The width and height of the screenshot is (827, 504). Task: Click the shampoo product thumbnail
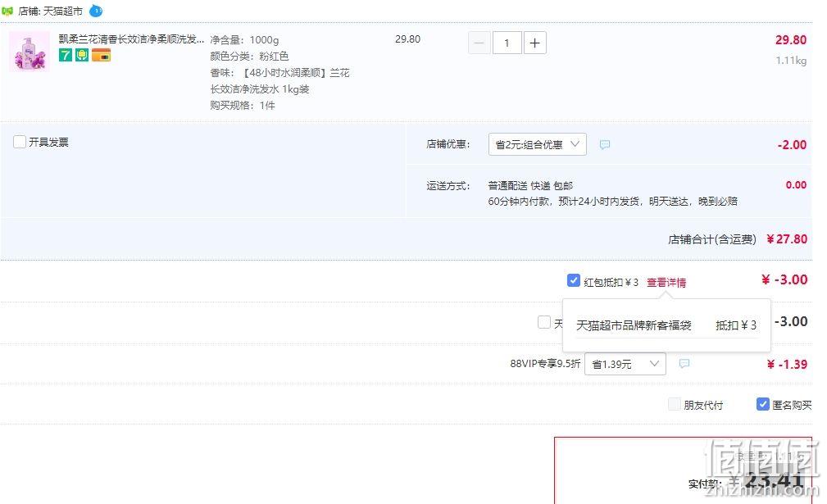click(30, 51)
